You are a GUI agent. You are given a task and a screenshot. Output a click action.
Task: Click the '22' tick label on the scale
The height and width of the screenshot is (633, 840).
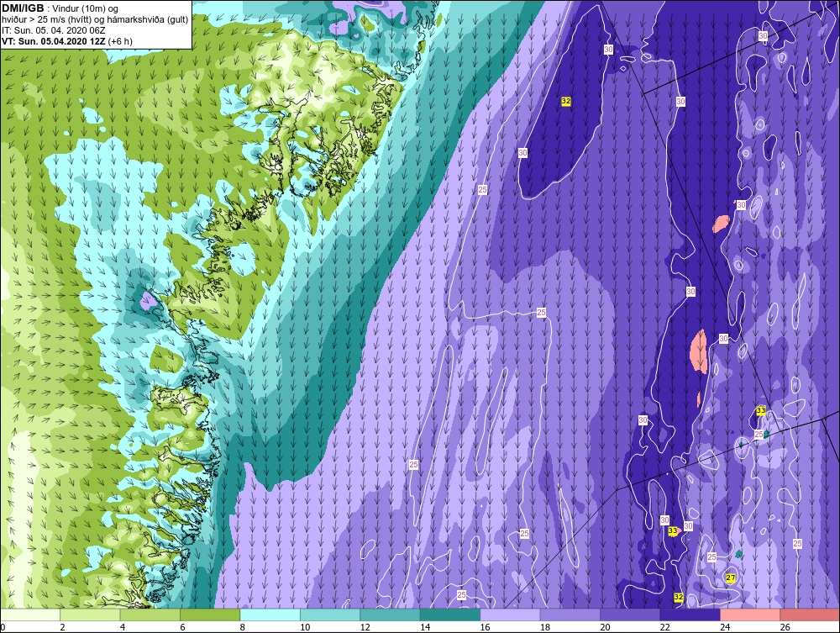click(x=664, y=627)
